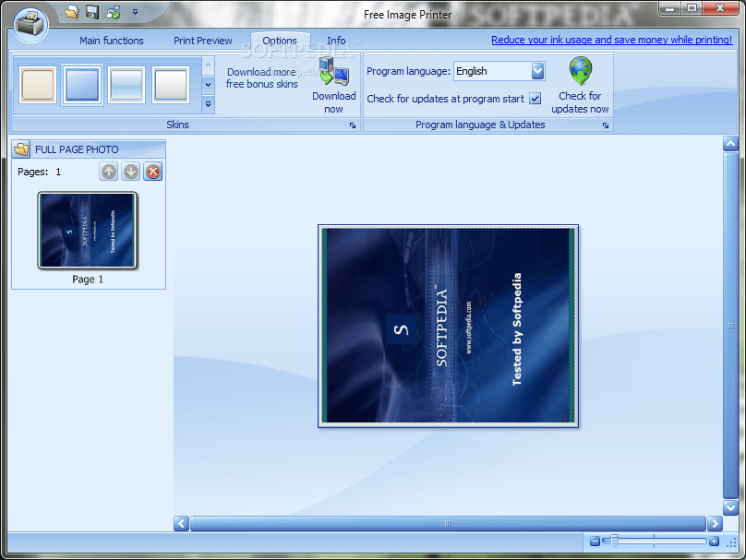746x560 pixels.
Task: Click the vertical scrollbar thumb
Action: click(x=730, y=325)
